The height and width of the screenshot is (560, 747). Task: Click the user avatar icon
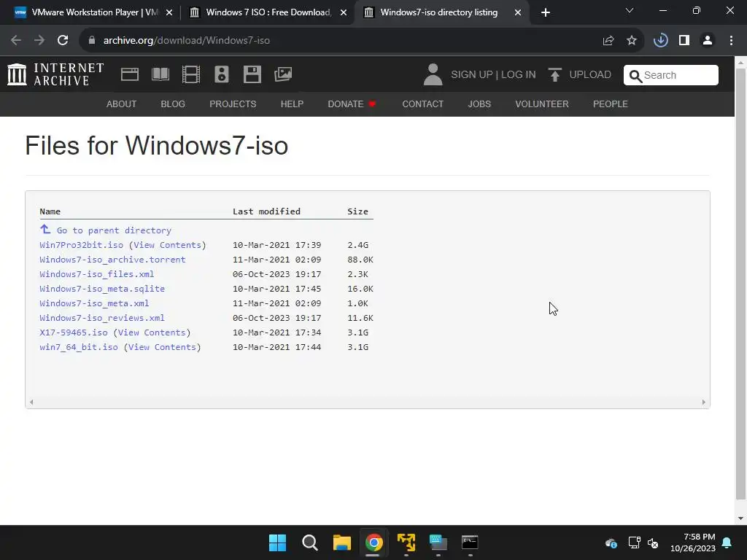(433, 74)
